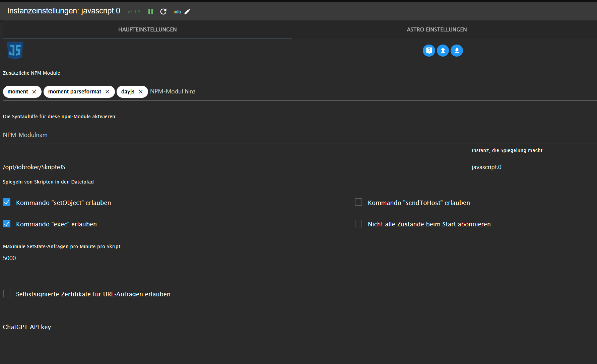597x364 pixels.
Task: Click the JS adapter logo
Action: pyautogui.click(x=15, y=51)
